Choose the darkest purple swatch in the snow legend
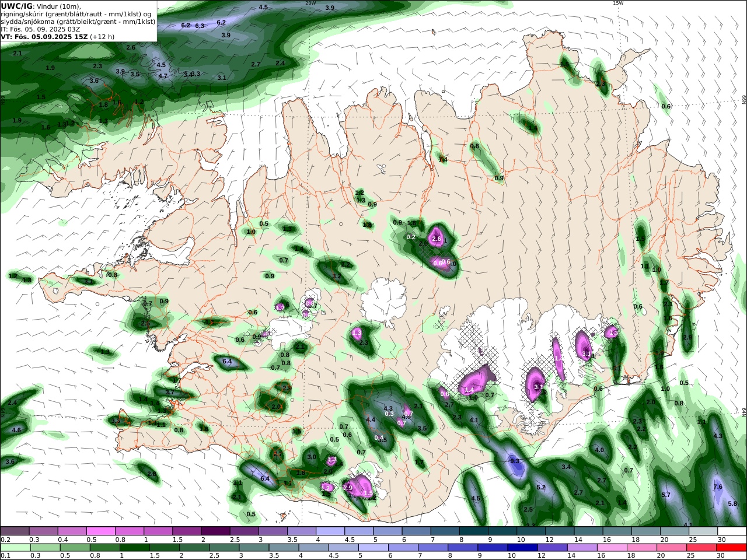 tap(215, 531)
